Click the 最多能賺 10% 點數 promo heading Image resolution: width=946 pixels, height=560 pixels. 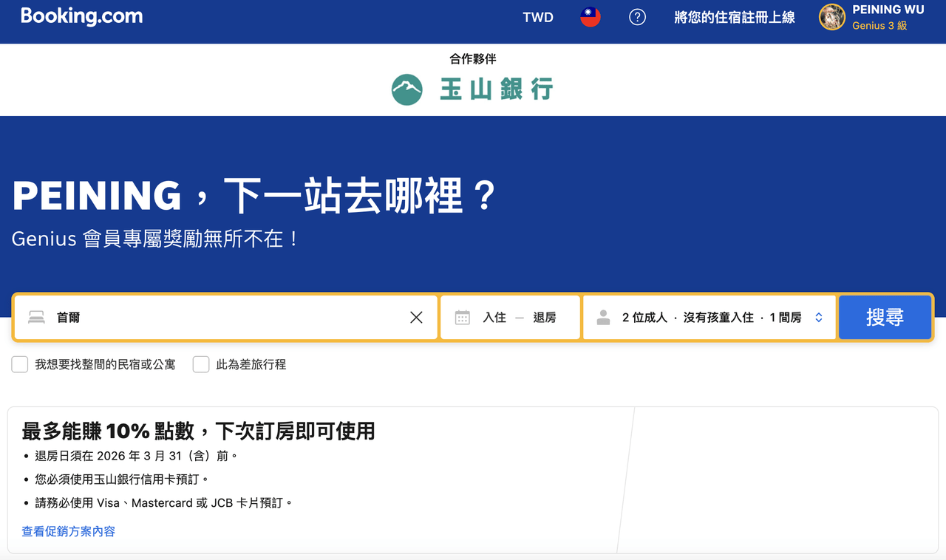pos(199,431)
